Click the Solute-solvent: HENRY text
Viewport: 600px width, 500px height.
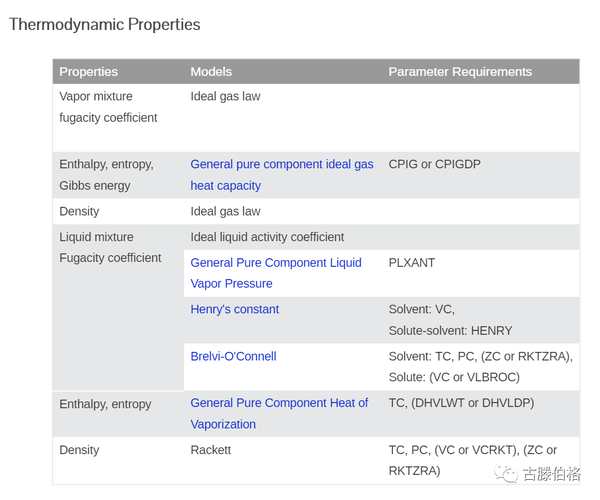click(x=450, y=331)
